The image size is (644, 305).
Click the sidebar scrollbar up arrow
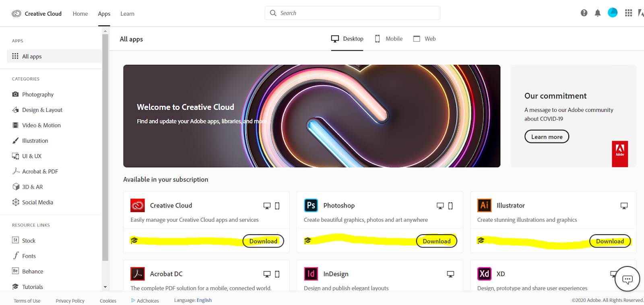[105, 31]
